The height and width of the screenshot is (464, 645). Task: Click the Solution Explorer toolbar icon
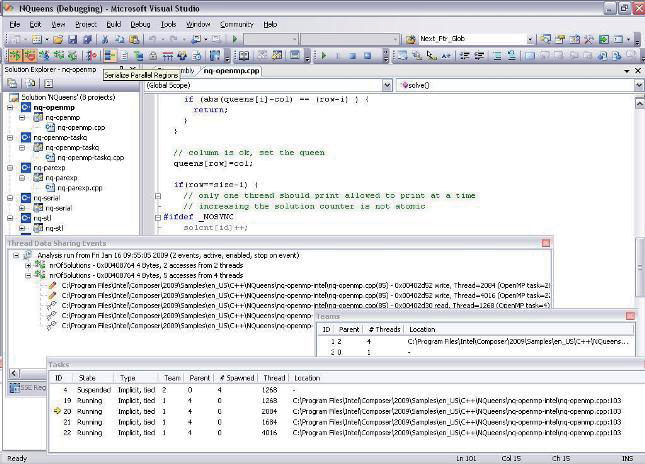point(545,39)
